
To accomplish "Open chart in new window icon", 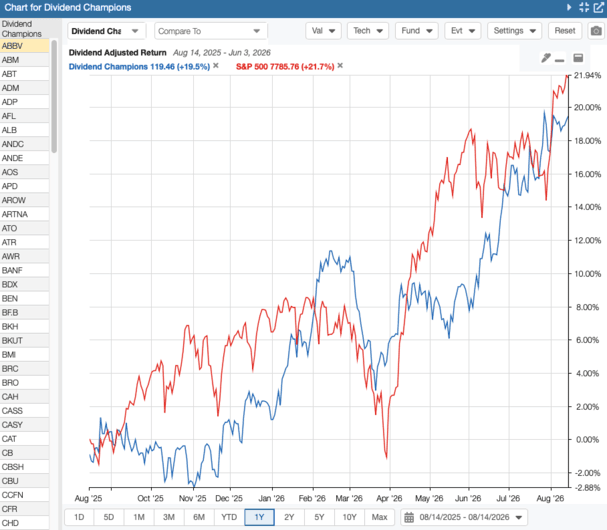I will [x=598, y=7].
